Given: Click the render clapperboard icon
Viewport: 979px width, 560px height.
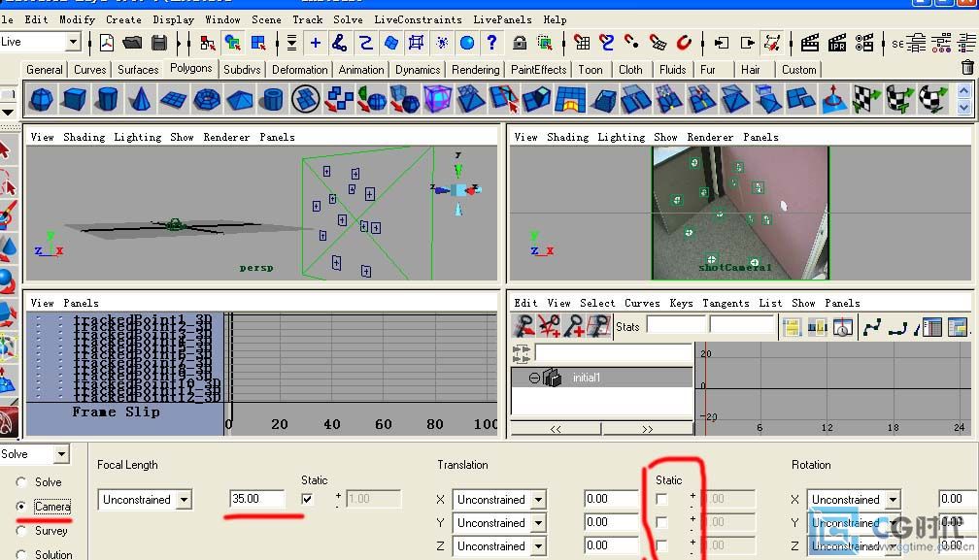Looking at the screenshot, I should click(x=809, y=43).
